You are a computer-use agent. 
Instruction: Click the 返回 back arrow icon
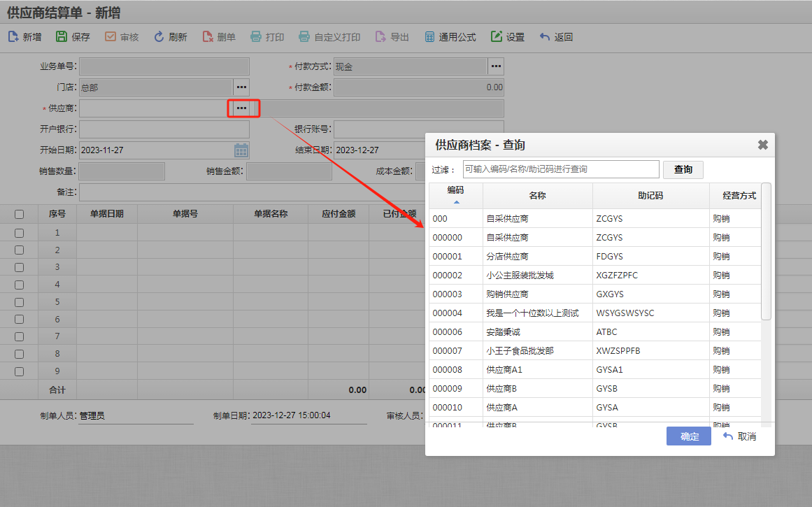tap(545, 37)
